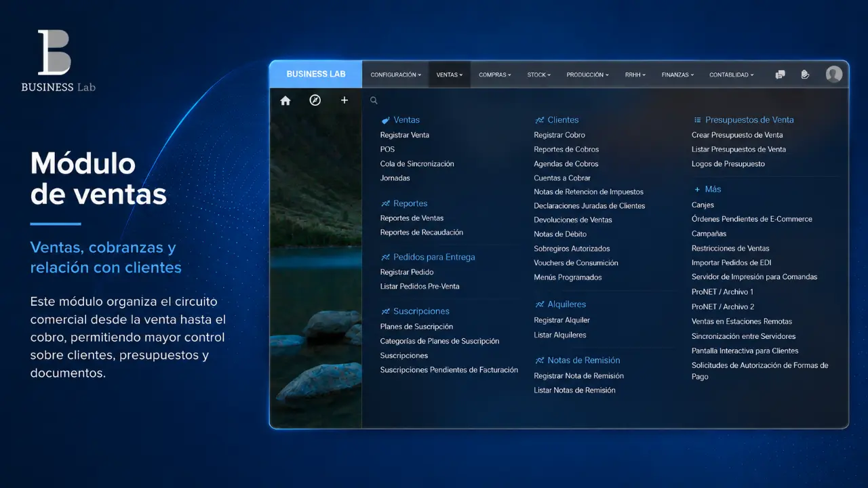Open Listar Pedidos Pre-Venta
The width and height of the screenshot is (868, 488).
pyautogui.click(x=420, y=286)
